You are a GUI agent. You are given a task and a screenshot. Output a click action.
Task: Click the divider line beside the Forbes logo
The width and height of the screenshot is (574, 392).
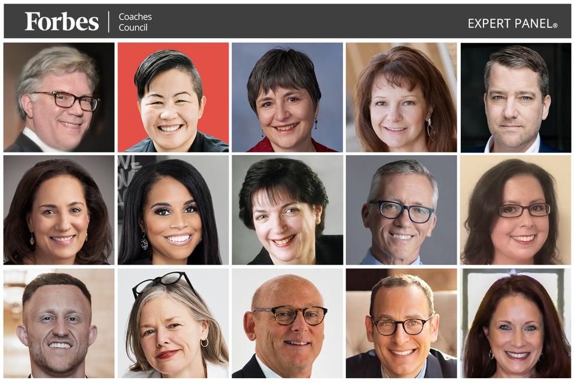(x=109, y=22)
